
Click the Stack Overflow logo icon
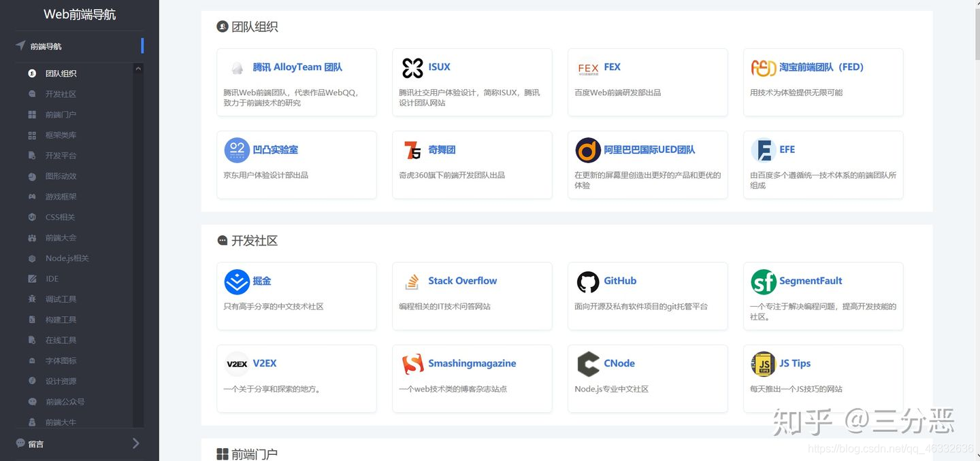point(412,281)
